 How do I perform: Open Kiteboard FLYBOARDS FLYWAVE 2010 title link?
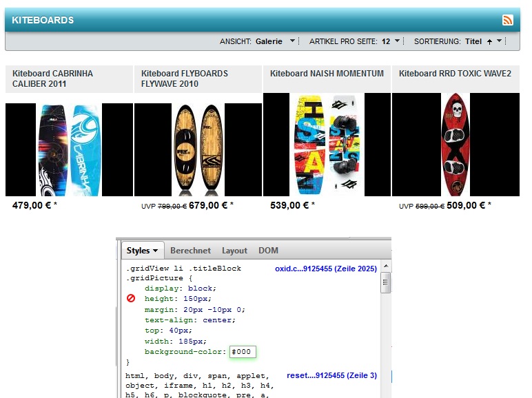(x=184, y=78)
